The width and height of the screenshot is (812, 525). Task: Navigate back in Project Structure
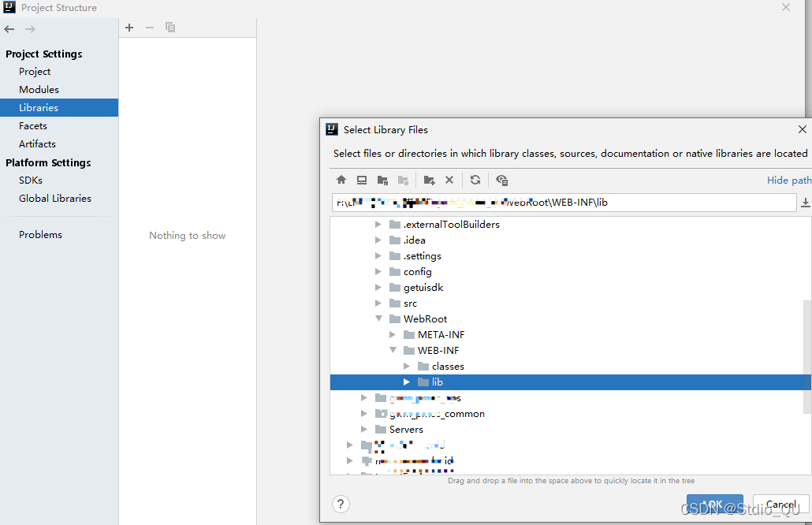point(9,29)
